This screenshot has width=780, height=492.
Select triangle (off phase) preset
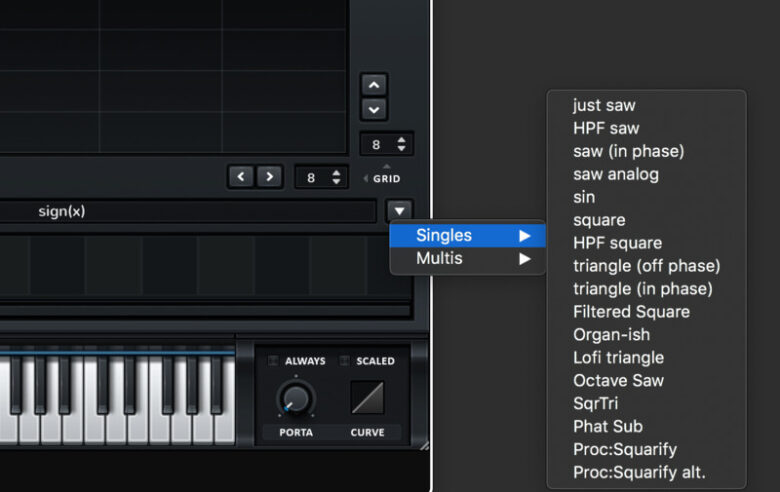[x=647, y=266]
